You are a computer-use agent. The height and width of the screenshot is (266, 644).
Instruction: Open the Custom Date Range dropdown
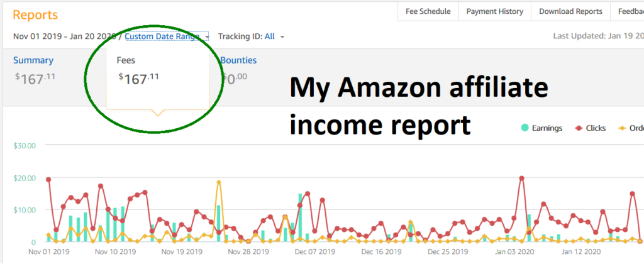[x=162, y=36]
